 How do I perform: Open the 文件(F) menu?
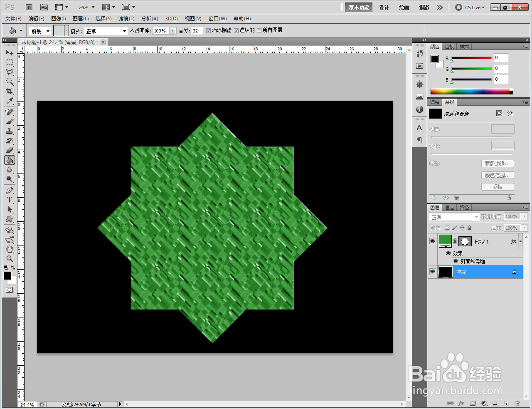pos(13,19)
